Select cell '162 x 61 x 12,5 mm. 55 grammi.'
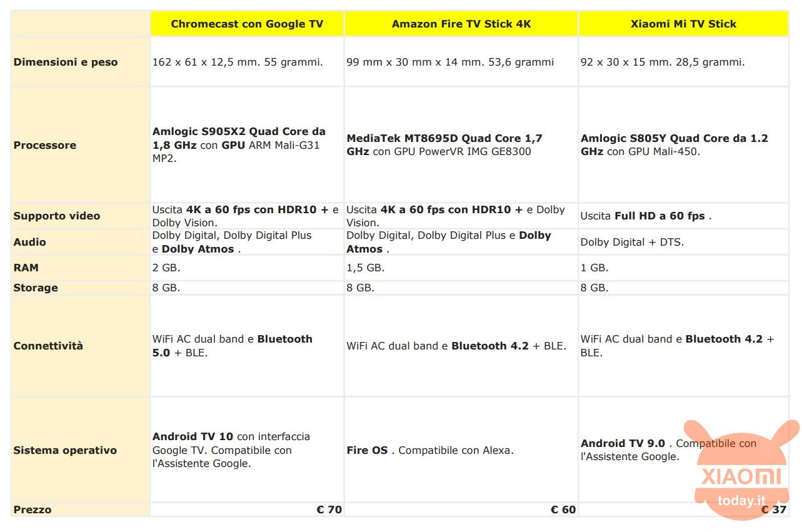The image size is (802, 532). tap(247, 62)
